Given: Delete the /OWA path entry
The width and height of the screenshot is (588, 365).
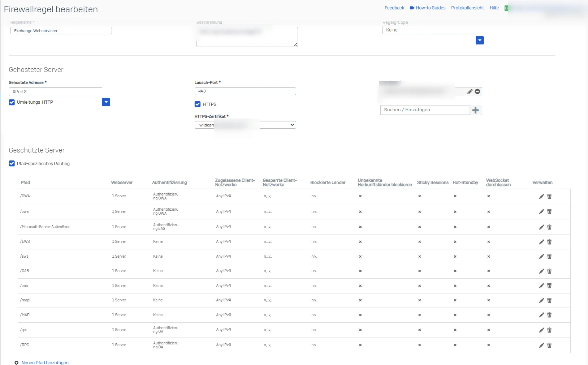Looking at the screenshot, I should tap(549, 196).
